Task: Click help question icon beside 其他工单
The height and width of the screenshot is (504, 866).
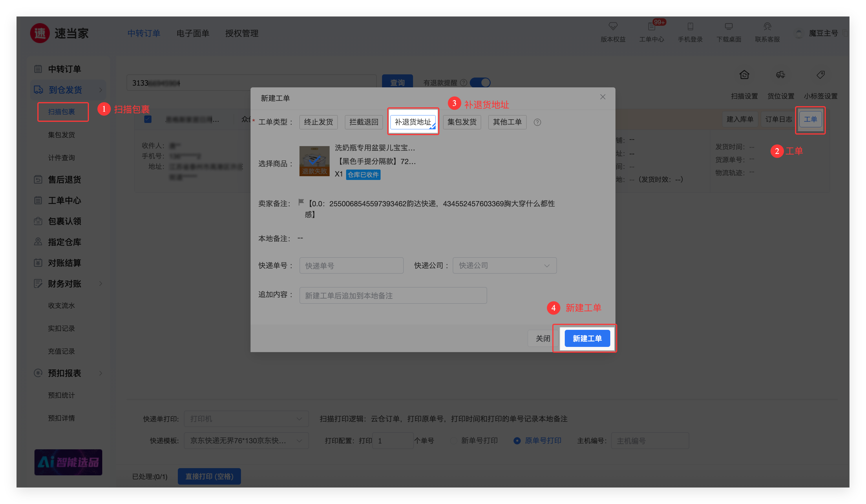Action: coord(537,122)
